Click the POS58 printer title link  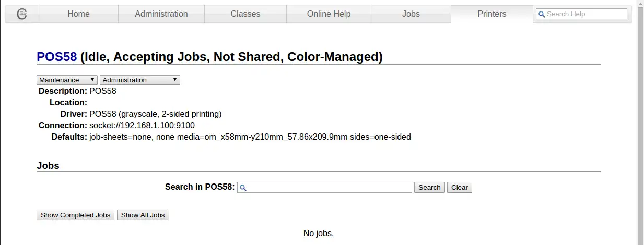click(x=57, y=57)
